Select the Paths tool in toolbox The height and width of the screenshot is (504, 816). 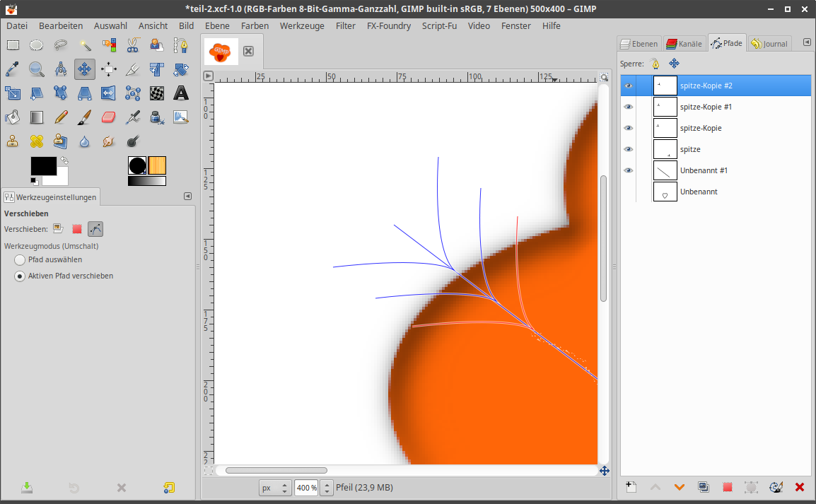[182, 46]
